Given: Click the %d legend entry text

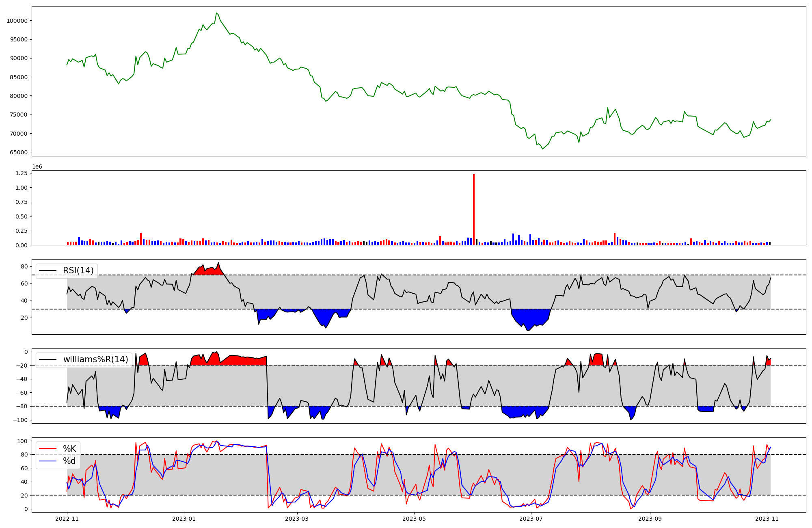Looking at the screenshot, I should click(69, 461).
